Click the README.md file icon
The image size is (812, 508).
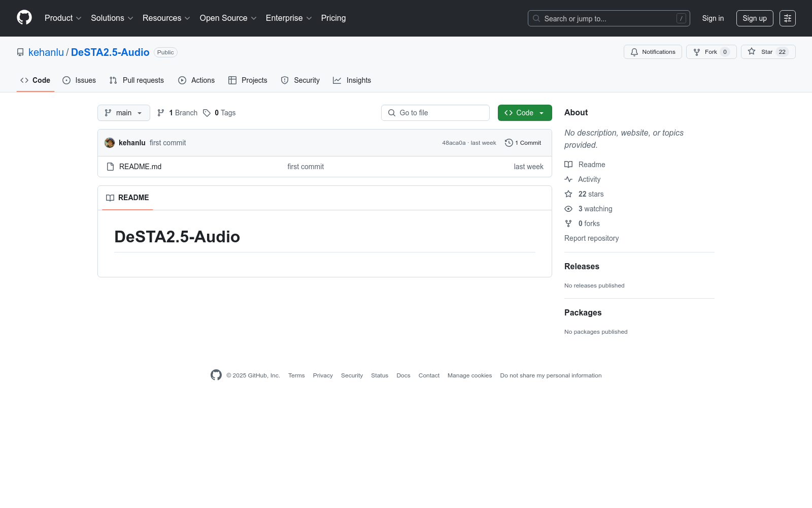tap(110, 167)
